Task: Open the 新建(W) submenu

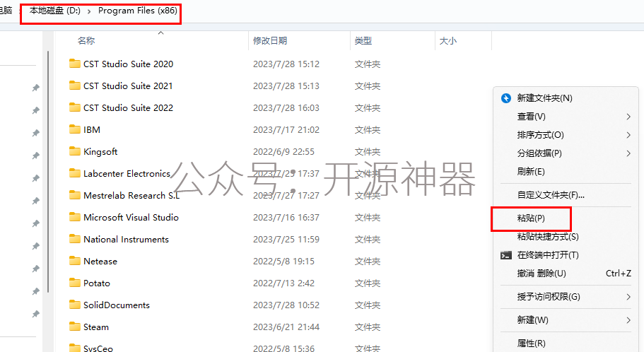Action: point(566,320)
